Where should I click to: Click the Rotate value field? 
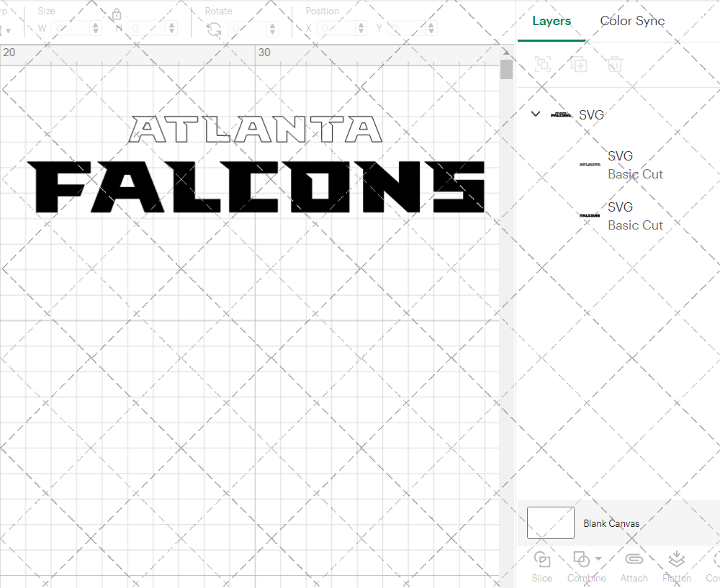248,29
